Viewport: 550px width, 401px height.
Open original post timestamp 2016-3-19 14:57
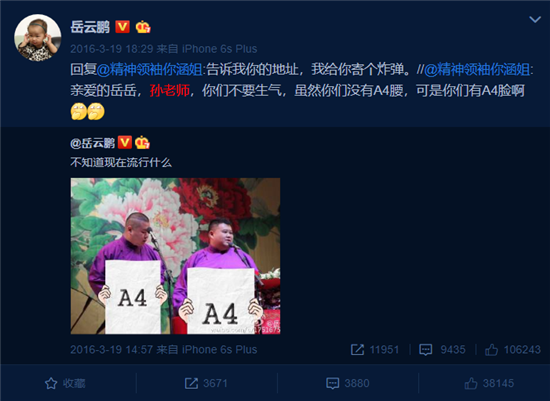pos(112,349)
